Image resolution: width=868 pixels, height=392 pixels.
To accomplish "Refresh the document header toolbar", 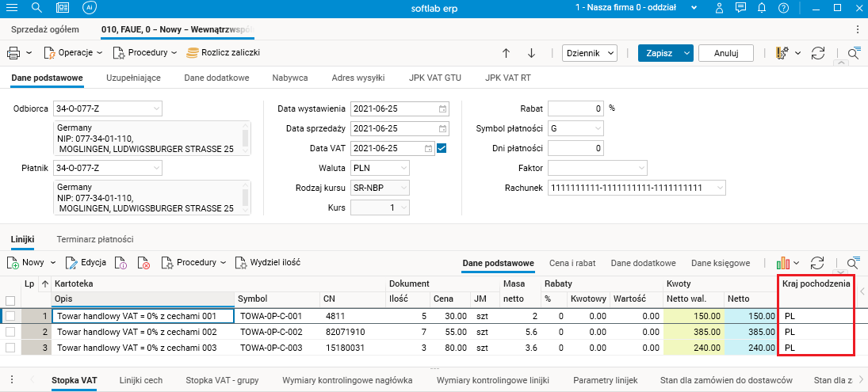I will tap(817, 53).
